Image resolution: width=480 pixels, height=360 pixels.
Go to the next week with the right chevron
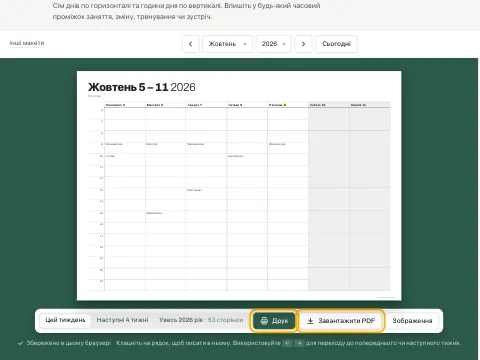pyautogui.click(x=303, y=44)
